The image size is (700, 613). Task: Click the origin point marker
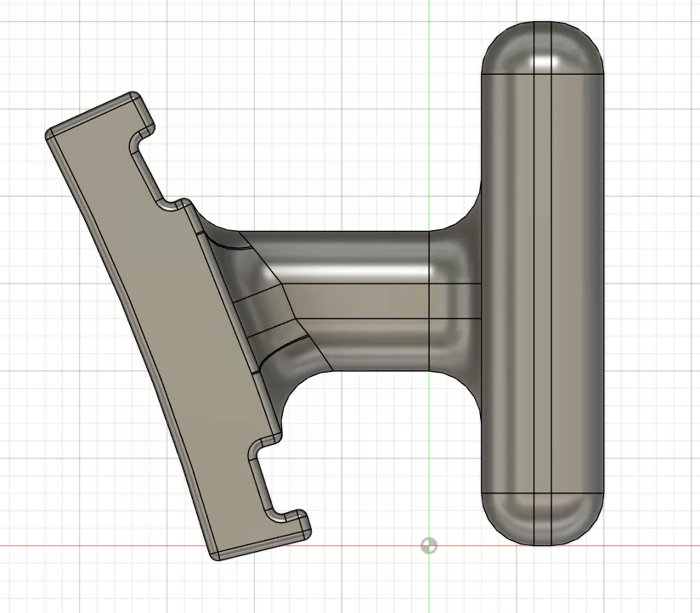pos(429,545)
